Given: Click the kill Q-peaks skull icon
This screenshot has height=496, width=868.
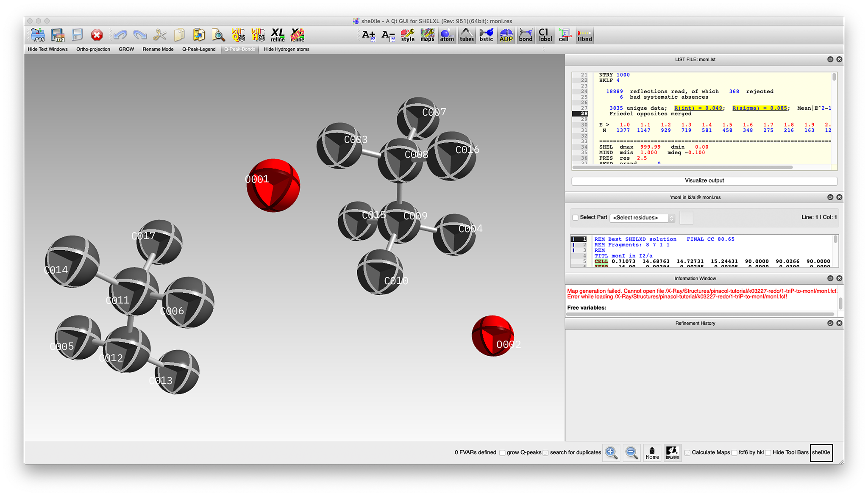Looking at the screenshot, I should 238,35.
